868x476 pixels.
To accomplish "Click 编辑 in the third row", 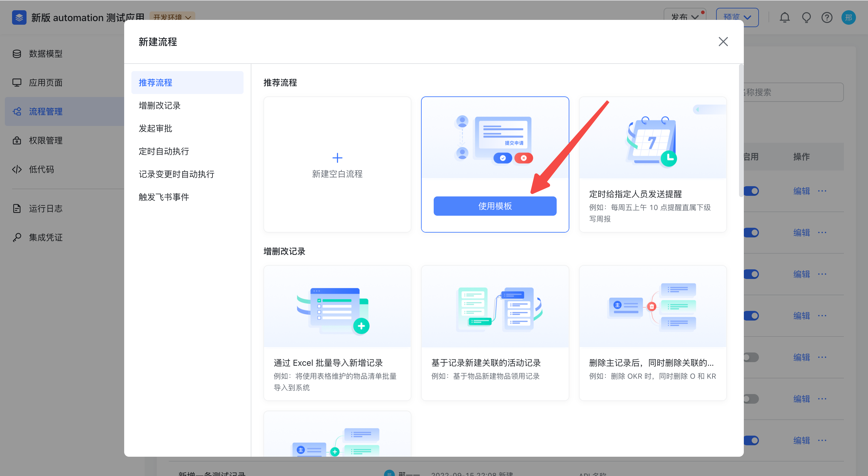I will (x=802, y=274).
